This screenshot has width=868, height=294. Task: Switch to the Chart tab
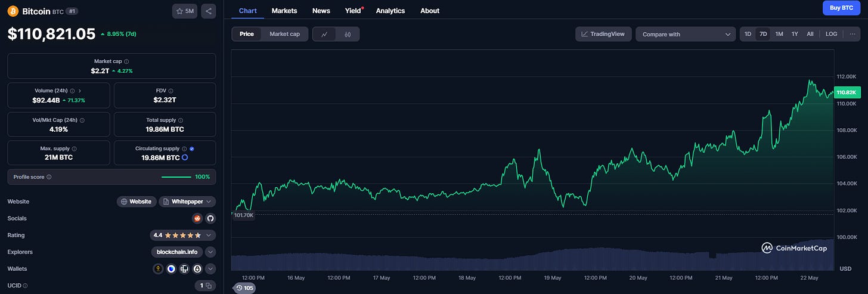click(x=247, y=11)
